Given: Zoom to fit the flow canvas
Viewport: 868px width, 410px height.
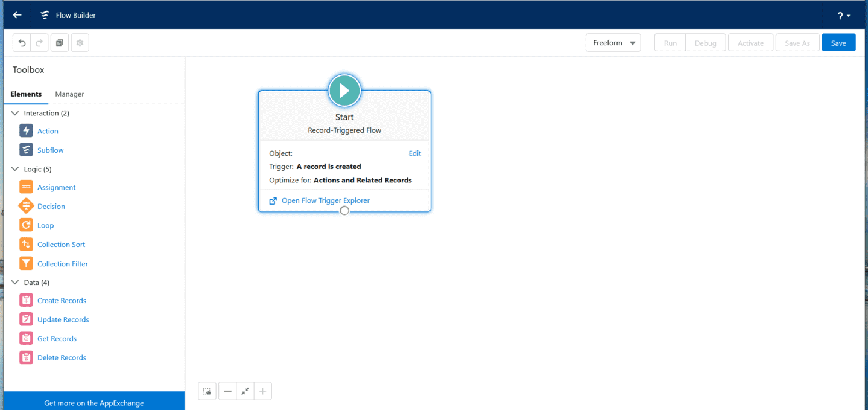Looking at the screenshot, I should [x=245, y=391].
